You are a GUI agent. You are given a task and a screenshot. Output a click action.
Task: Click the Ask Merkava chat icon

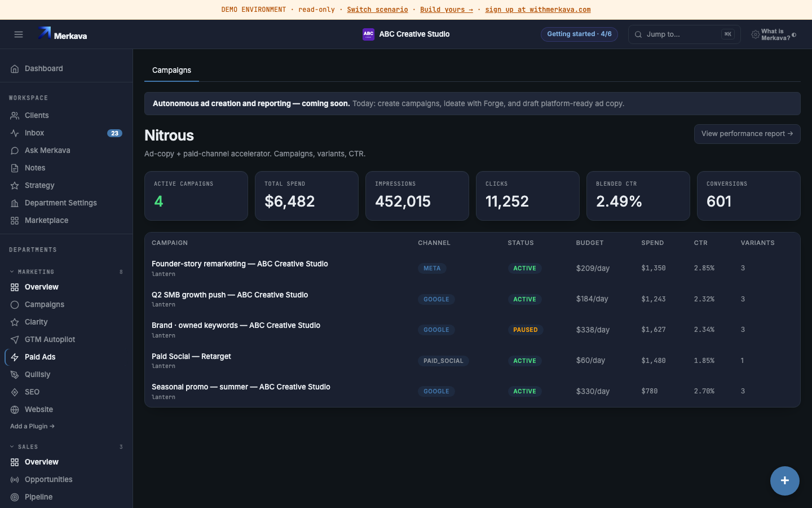[x=15, y=151]
